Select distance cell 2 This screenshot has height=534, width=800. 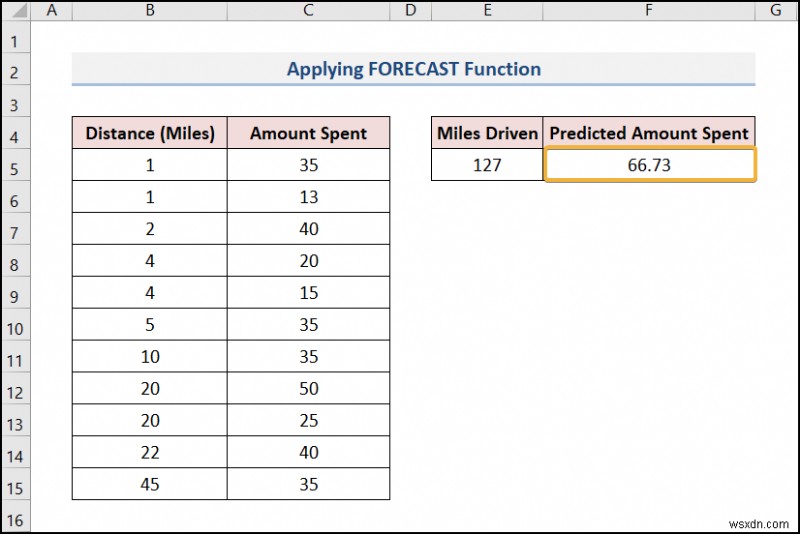(150, 228)
